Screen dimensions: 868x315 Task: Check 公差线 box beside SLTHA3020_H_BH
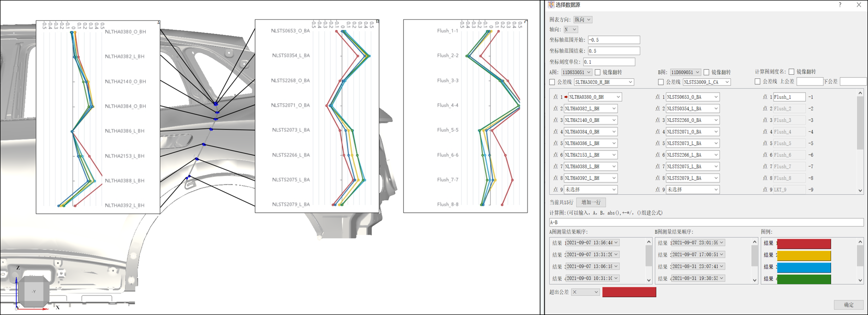click(552, 82)
